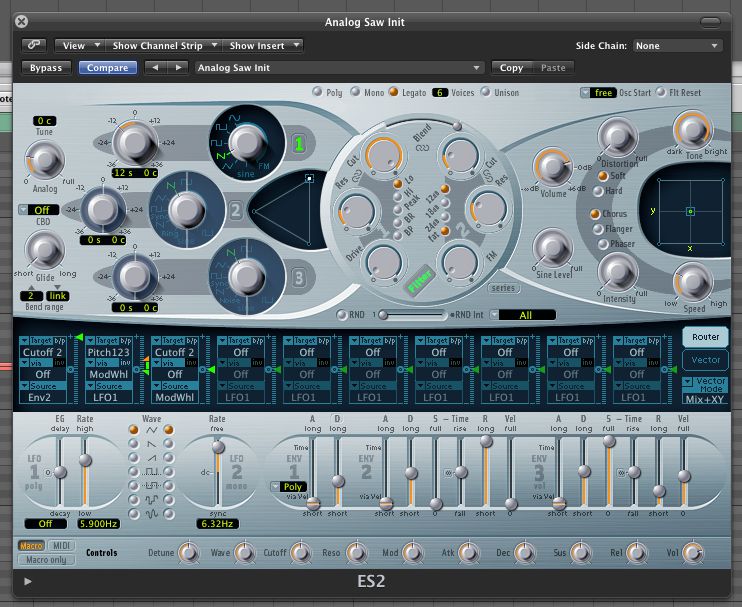Click the LFO 2 Rate slider handle
The image size is (742, 607).
click(218, 447)
